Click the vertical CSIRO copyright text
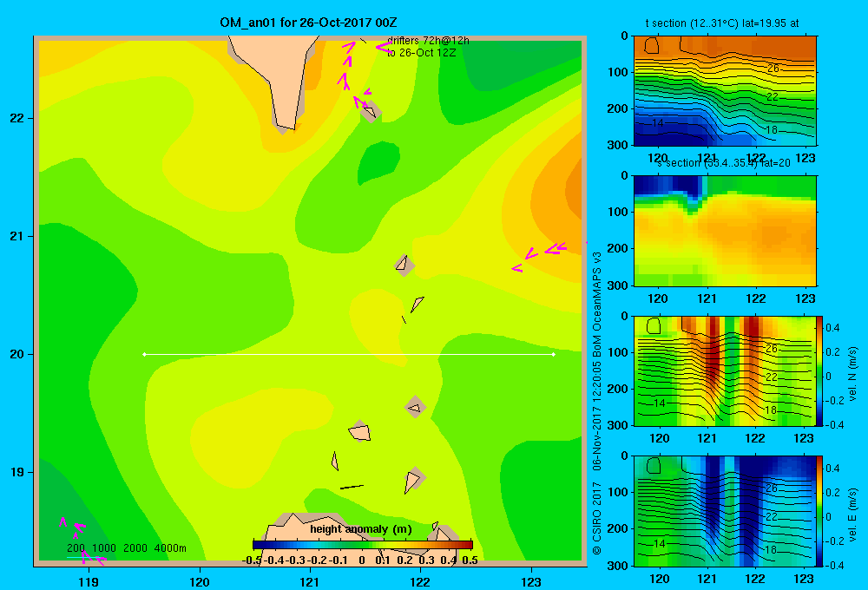 597,403
